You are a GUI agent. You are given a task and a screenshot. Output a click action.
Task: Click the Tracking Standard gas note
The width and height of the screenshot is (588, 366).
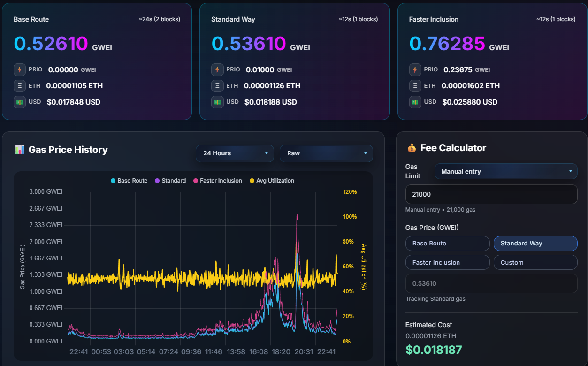coord(435,299)
